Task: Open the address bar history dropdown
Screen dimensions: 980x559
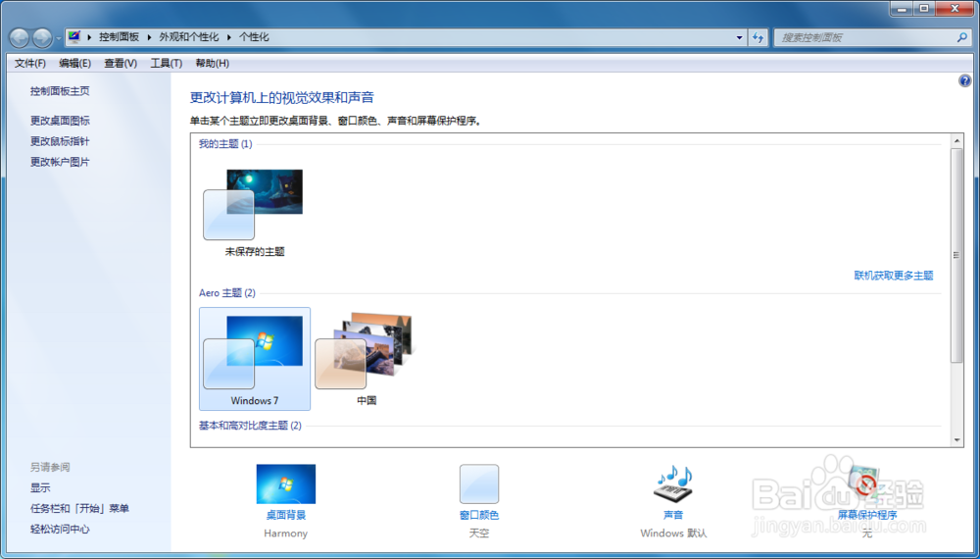Action: [x=739, y=37]
